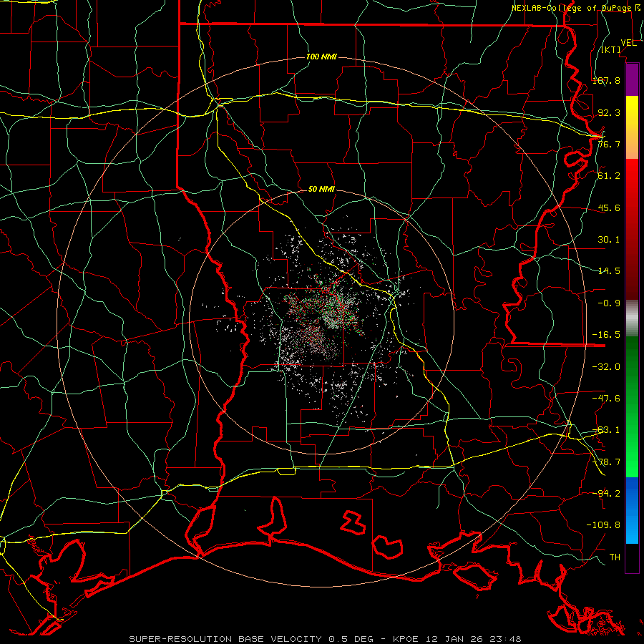
Task: Click the -109.8 velocity scale value
Action: click(603, 525)
